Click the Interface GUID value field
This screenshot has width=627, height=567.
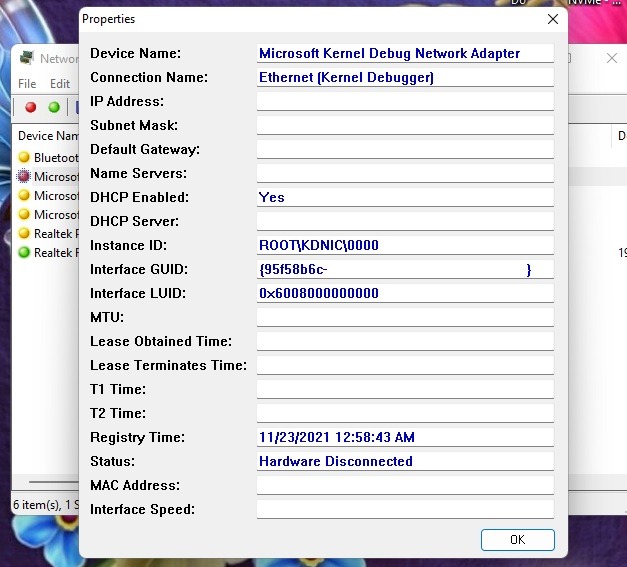click(x=405, y=270)
